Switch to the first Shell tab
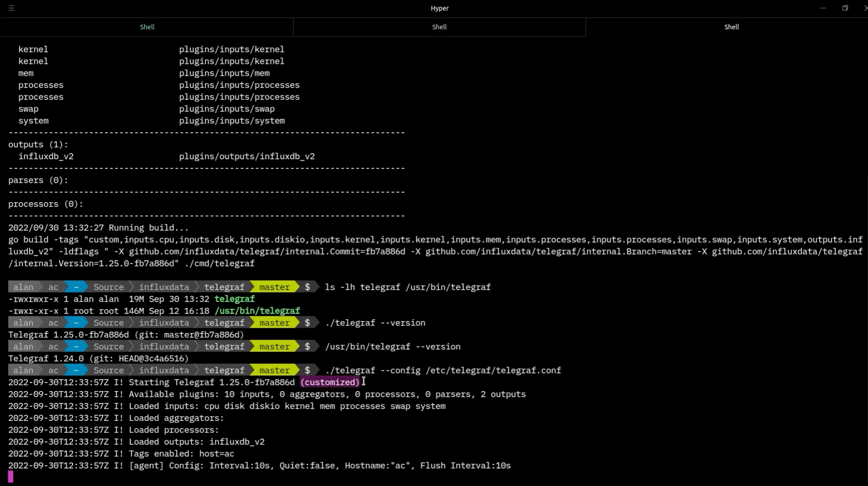Image resolution: width=868 pixels, height=486 pixels. 147,27
